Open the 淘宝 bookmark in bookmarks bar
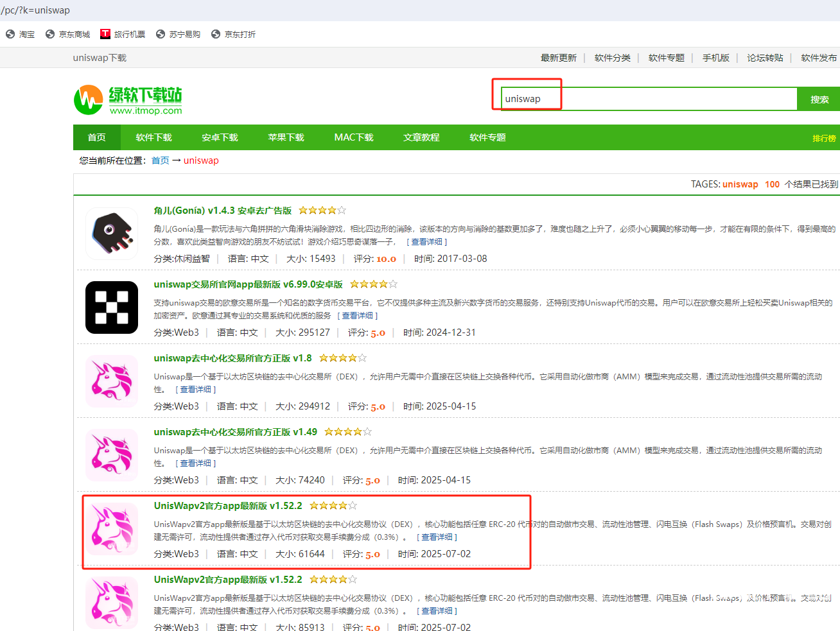 pyautogui.click(x=21, y=35)
